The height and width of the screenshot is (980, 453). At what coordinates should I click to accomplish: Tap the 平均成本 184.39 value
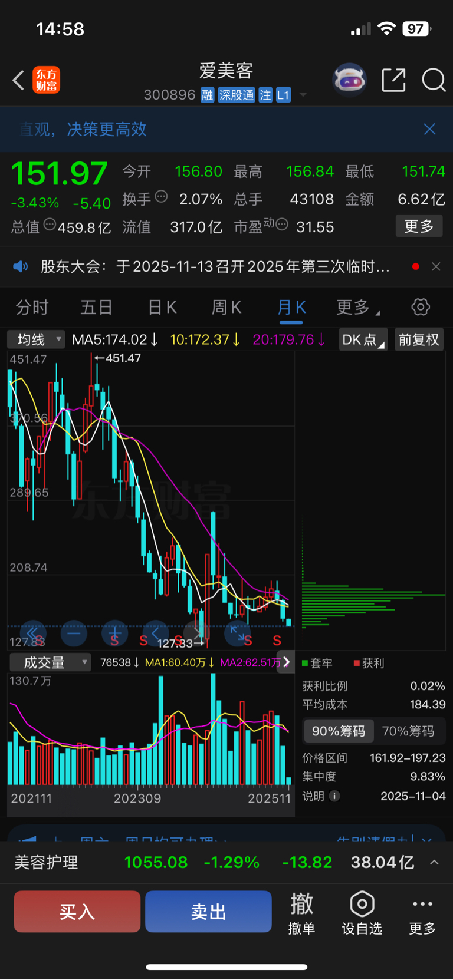428,705
